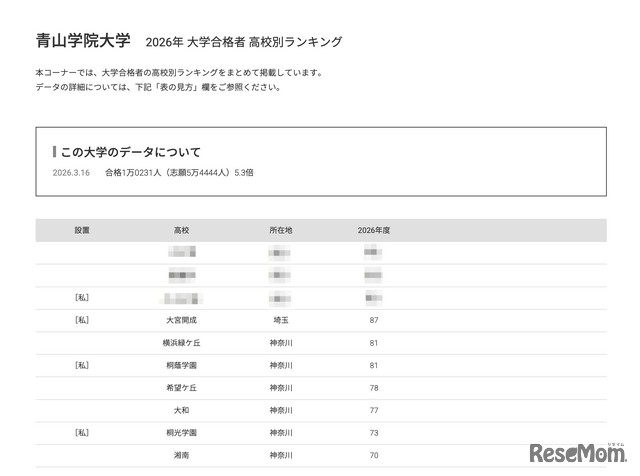Click the value 87 for 大宮開成
Screen dimensions: 640x476
point(374,320)
